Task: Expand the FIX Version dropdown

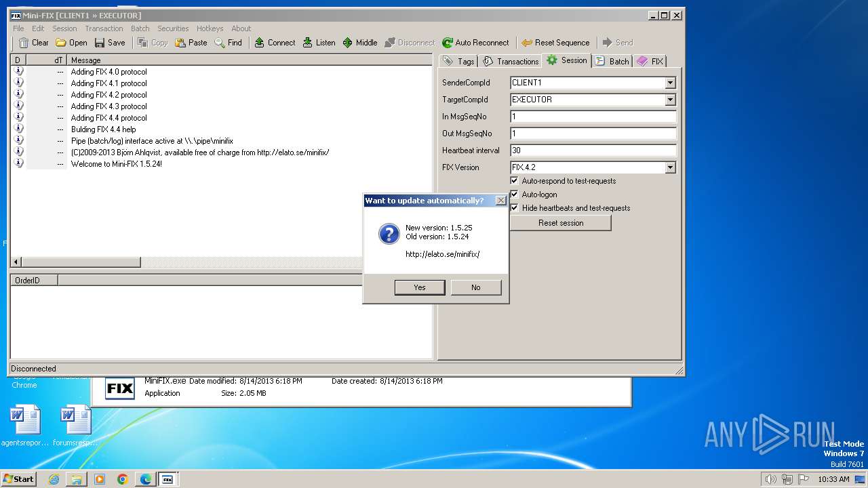Action: 670,167
